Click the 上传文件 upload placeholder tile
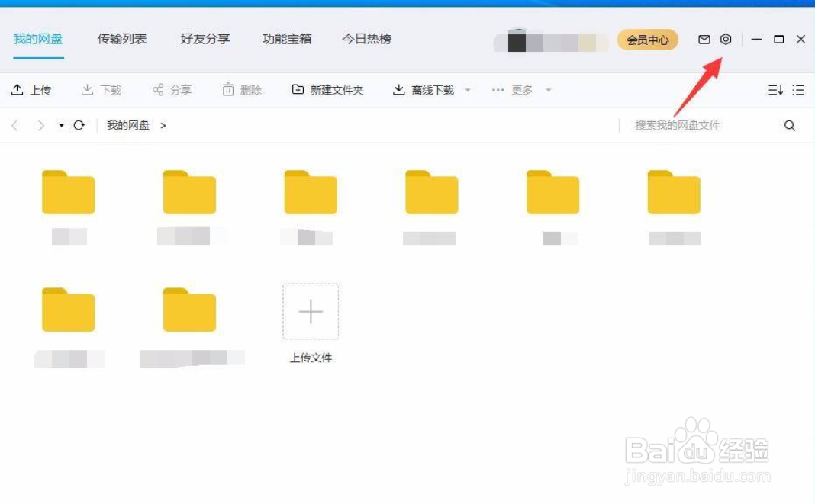The height and width of the screenshot is (504, 815). (x=311, y=311)
